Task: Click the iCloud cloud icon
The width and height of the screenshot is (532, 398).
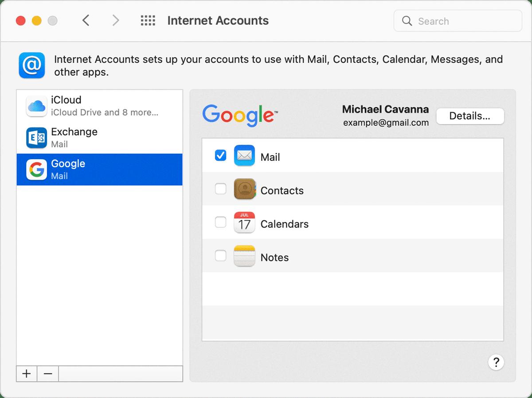Action: (37, 106)
